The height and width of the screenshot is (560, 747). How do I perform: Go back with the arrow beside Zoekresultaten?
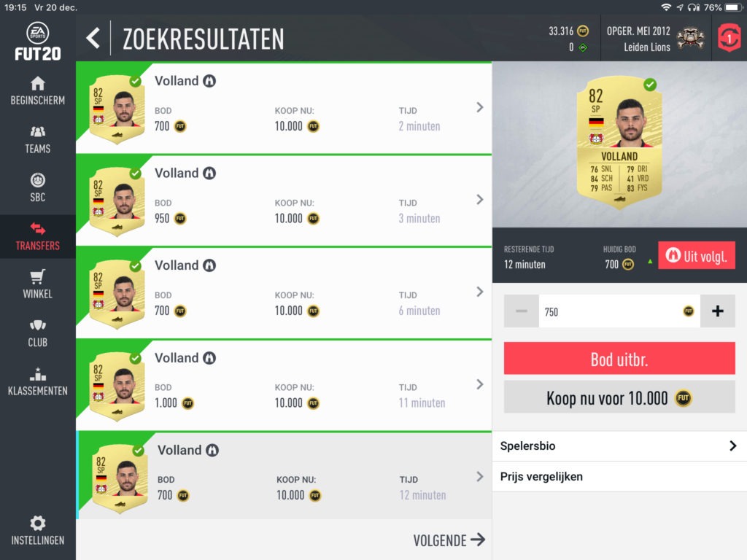tap(93, 38)
